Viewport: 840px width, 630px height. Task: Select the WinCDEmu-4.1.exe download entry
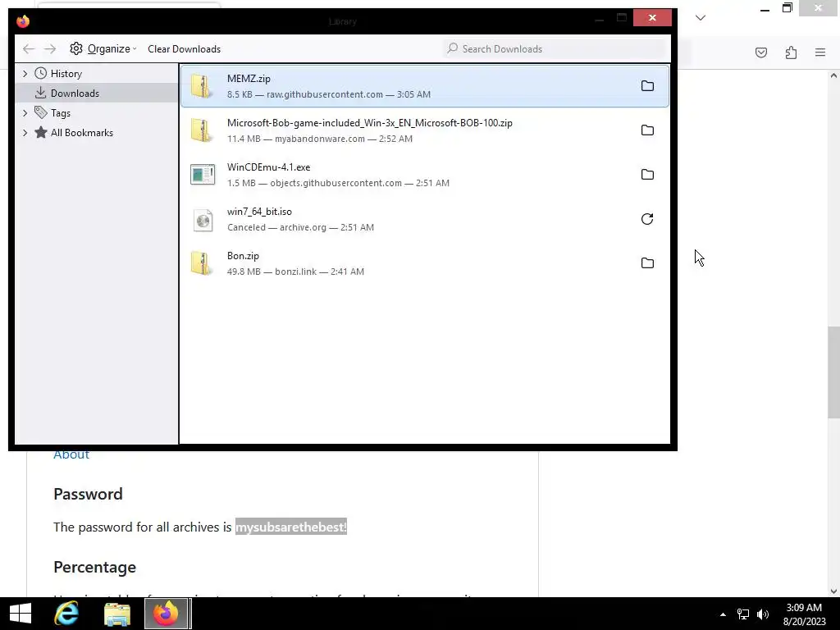[424, 175]
